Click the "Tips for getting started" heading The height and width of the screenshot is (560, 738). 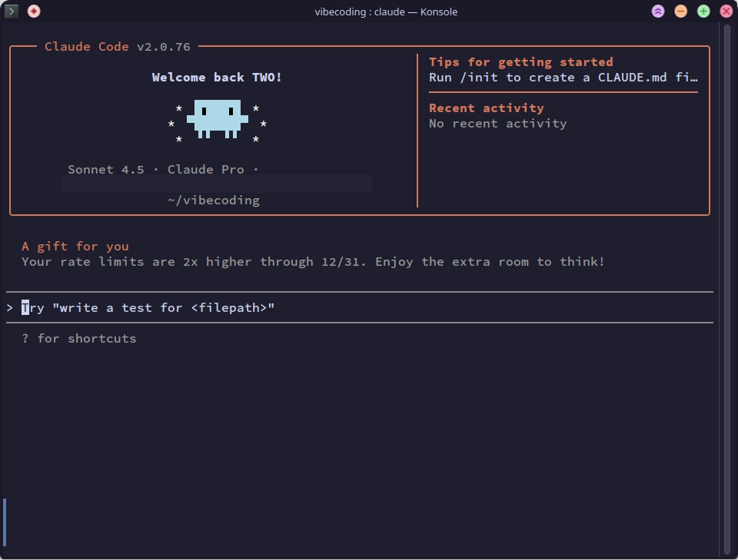[x=521, y=62]
